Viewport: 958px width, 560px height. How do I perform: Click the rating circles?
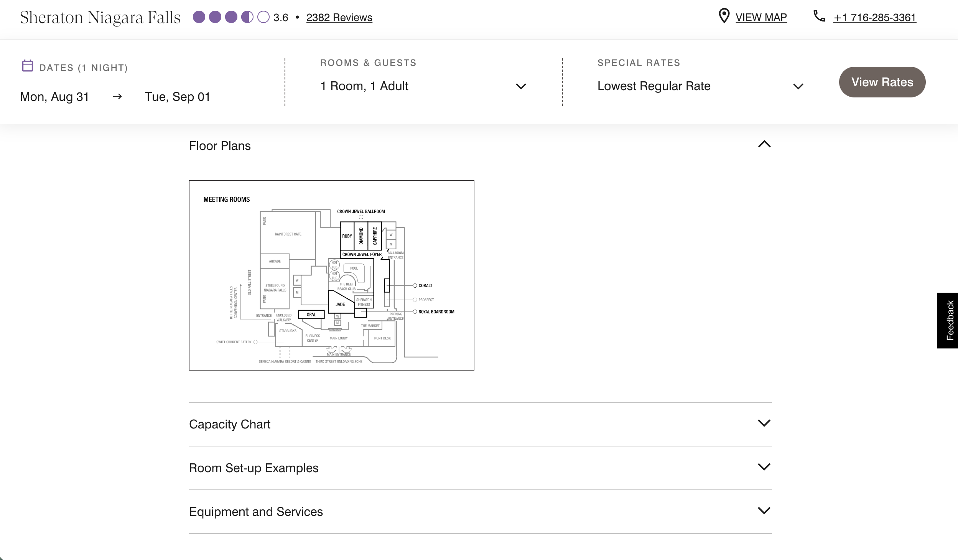(231, 17)
